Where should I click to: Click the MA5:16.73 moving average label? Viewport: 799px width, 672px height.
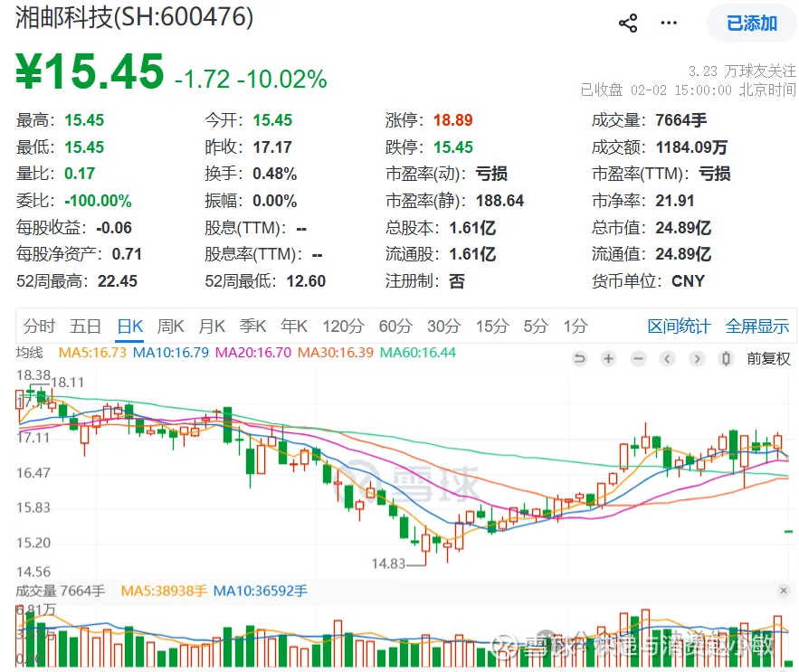pyautogui.click(x=92, y=353)
